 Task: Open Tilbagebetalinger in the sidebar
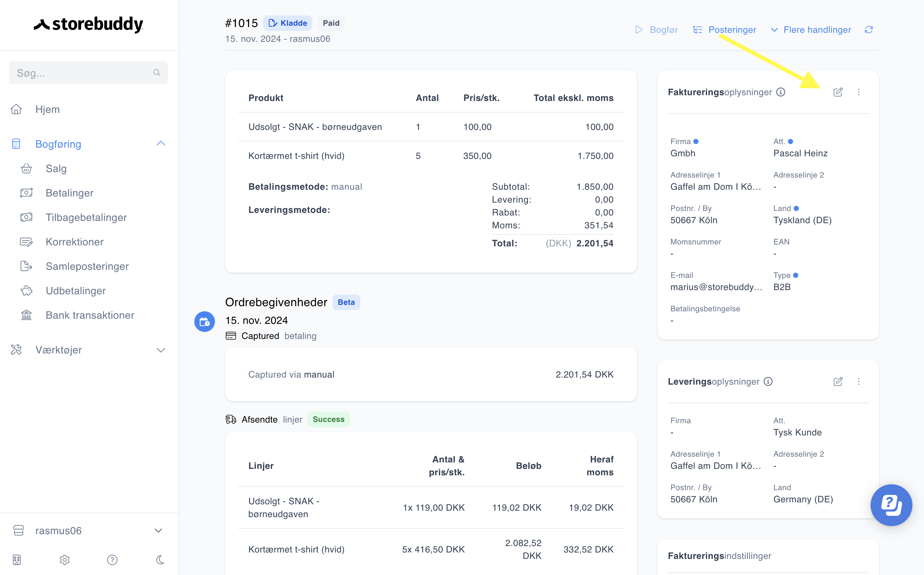click(86, 217)
